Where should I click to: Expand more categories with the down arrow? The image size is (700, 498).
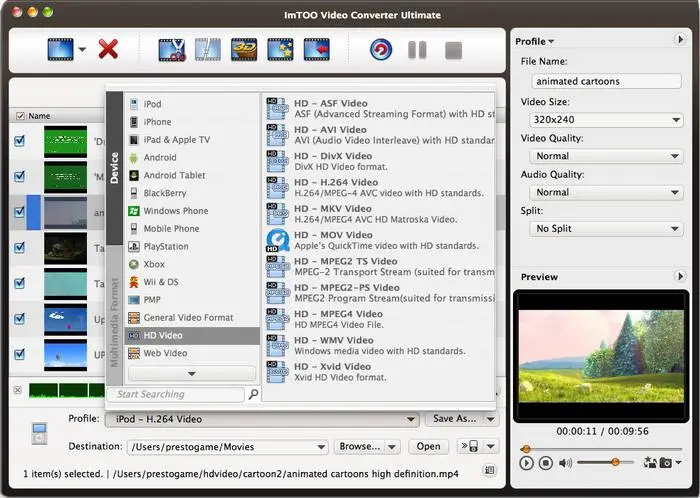[x=192, y=374]
